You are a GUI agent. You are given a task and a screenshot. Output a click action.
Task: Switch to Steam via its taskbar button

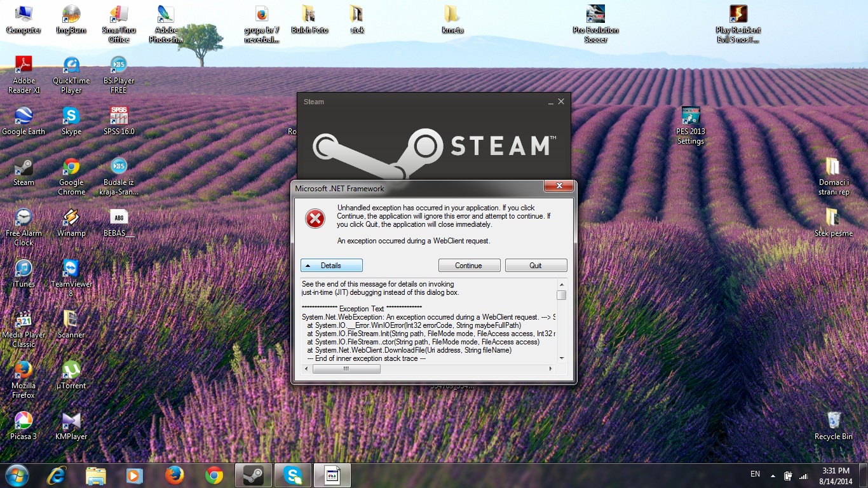pyautogui.click(x=254, y=475)
